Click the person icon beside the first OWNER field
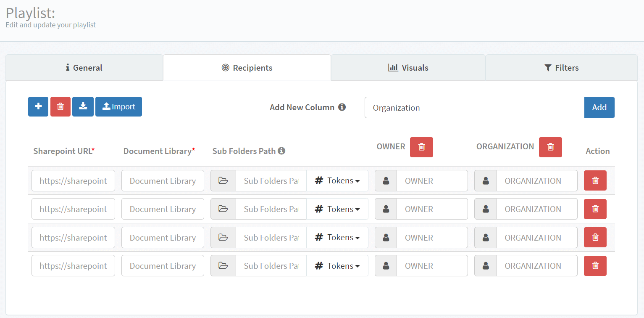Image resolution: width=644 pixels, height=318 pixels. (x=386, y=180)
